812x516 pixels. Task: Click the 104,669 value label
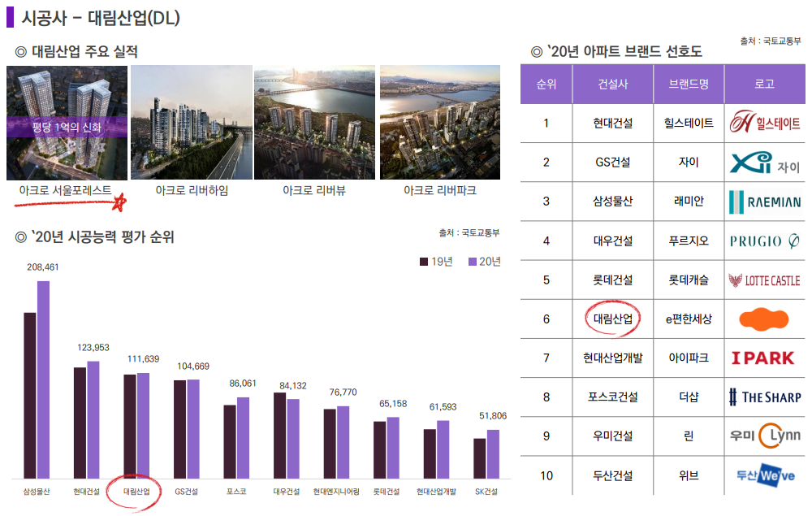coord(193,366)
